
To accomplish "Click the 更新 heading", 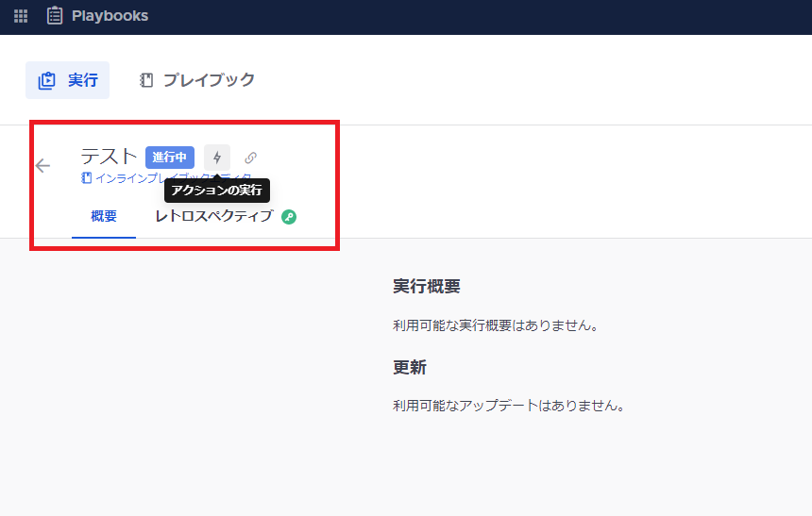I will coord(410,368).
